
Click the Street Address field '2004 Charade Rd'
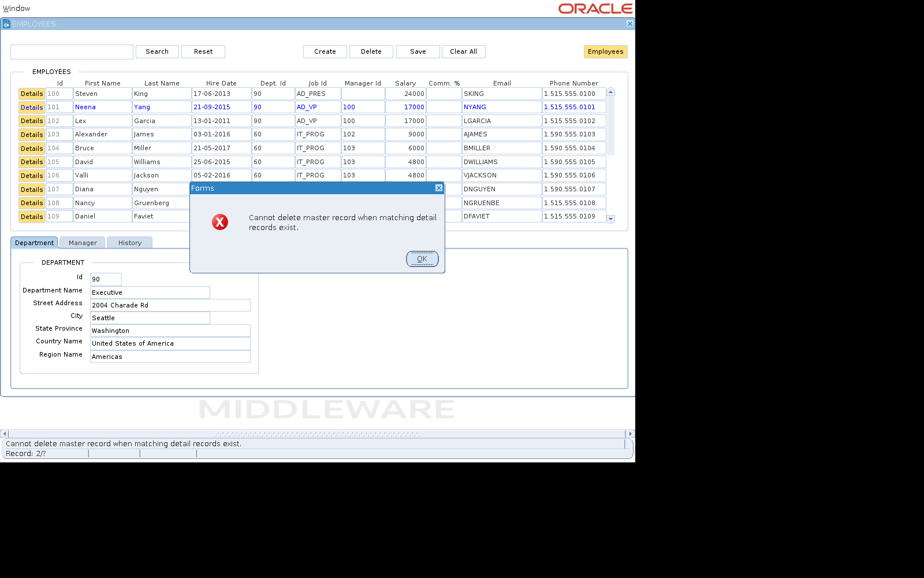[170, 305]
